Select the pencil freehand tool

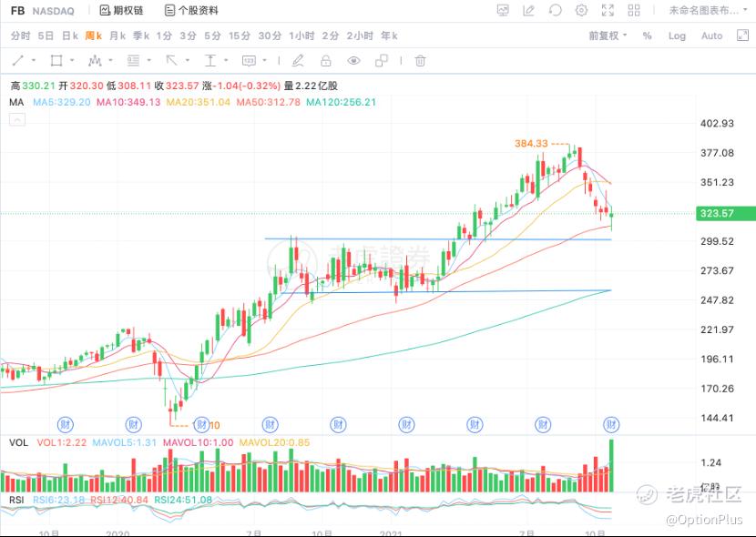point(298,61)
